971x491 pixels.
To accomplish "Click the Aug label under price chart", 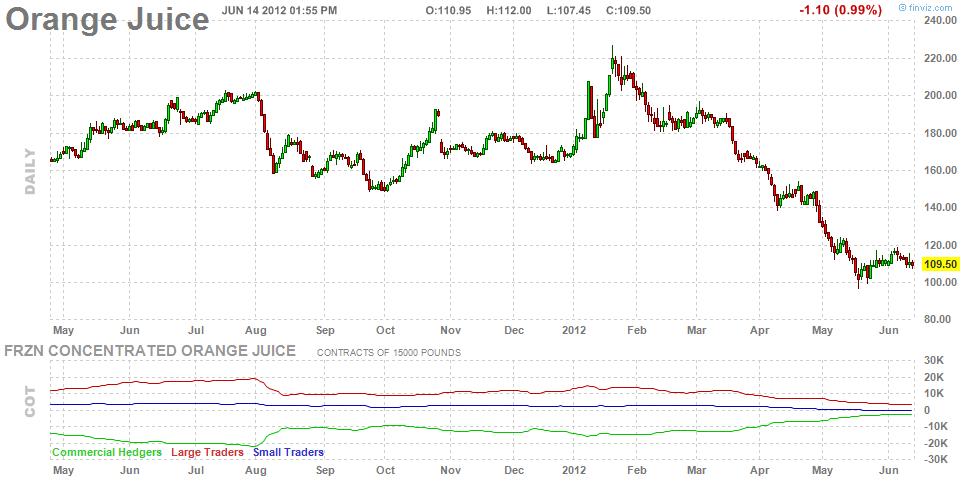I will pos(256,331).
